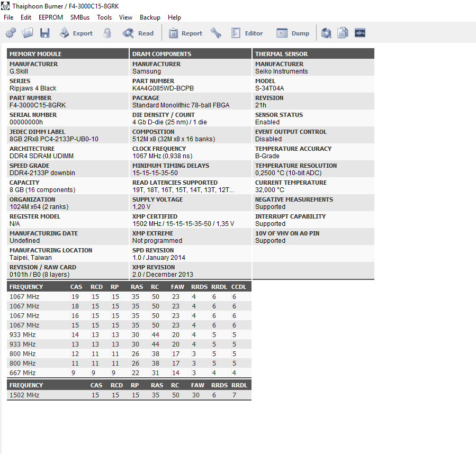476x454 pixels.
Task: Select clock frequency 1067 MHz (0,938 ns)
Action: pyautogui.click(x=162, y=156)
